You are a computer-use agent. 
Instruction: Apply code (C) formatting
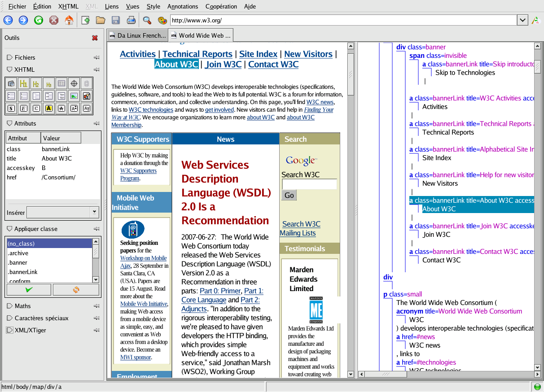point(36,109)
